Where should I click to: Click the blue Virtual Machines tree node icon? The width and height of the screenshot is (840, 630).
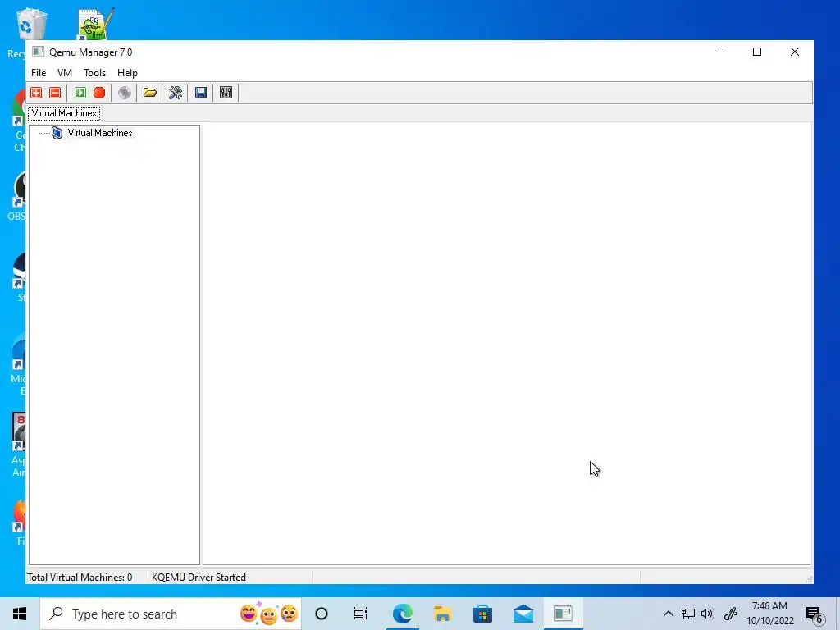[57, 133]
